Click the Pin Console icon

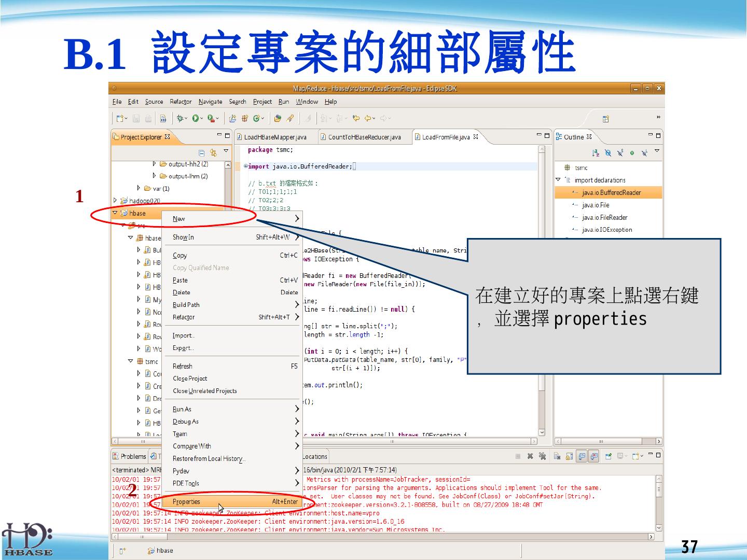click(x=608, y=456)
